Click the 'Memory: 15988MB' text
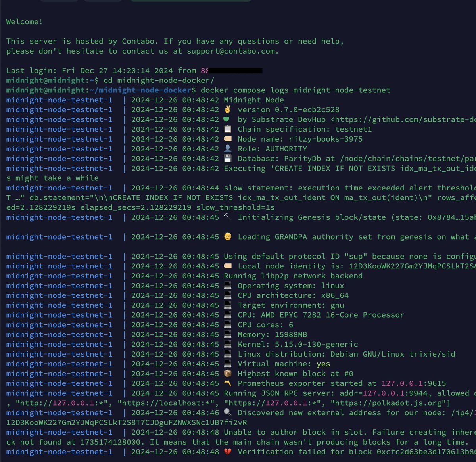476x462 pixels. [x=272, y=335]
